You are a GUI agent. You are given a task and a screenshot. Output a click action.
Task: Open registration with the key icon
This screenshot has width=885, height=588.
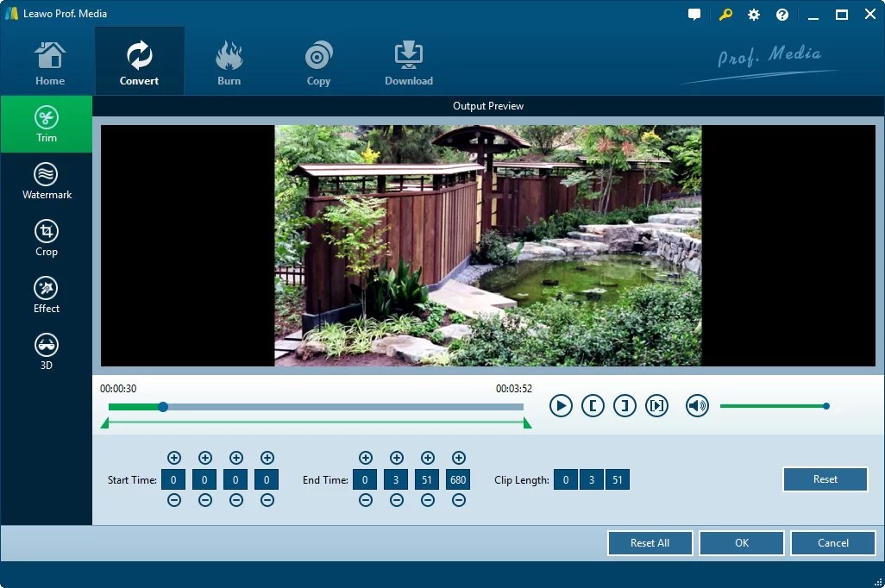[x=725, y=14]
